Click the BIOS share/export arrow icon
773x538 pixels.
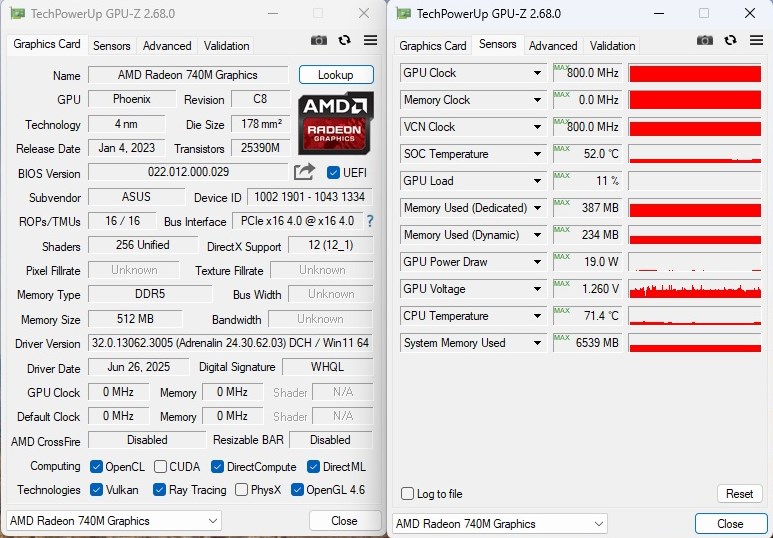click(x=304, y=172)
